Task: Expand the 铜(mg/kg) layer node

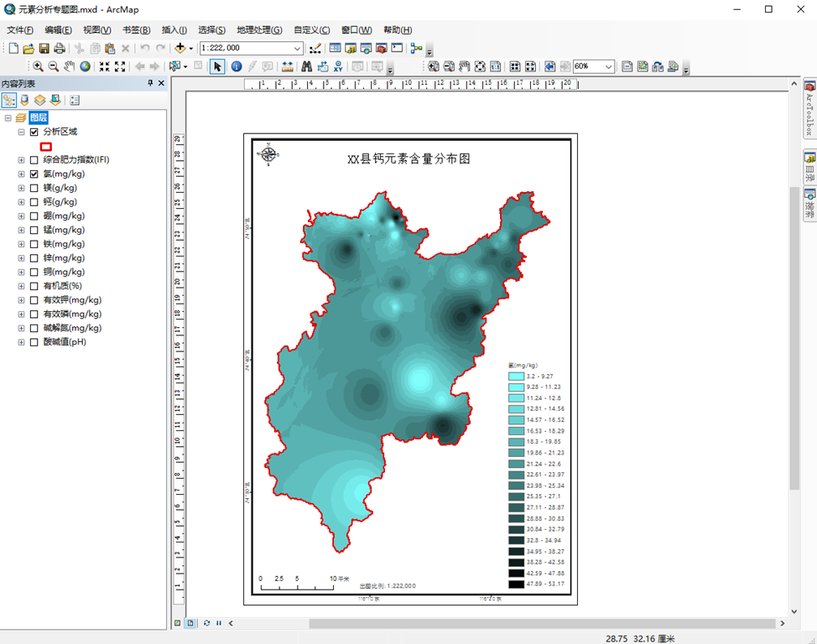Action: pos(21,273)
